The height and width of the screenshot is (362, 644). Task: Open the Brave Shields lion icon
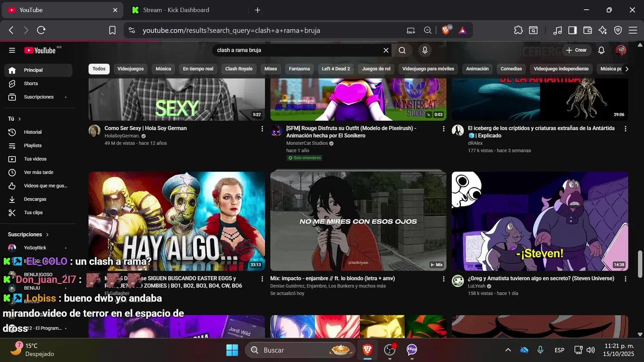point(446,30)
